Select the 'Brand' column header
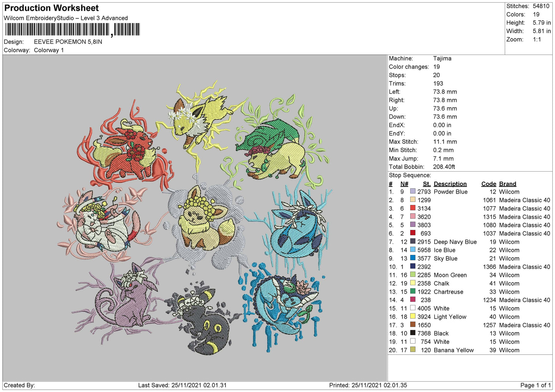The image size is (555, 392). [x=508, y=184]
